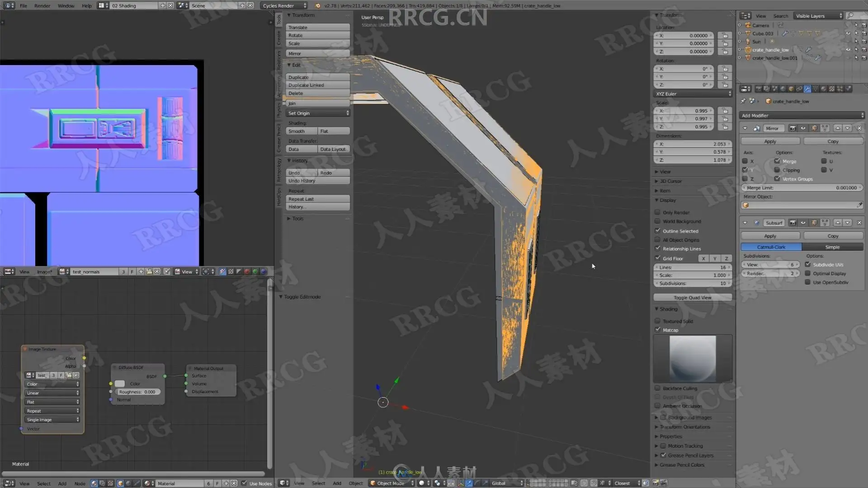Screen dimensions: 868x488
Task: Open the modifiers (wrench) properties tab
Action: pyautogui.click(x=807, y=89)
